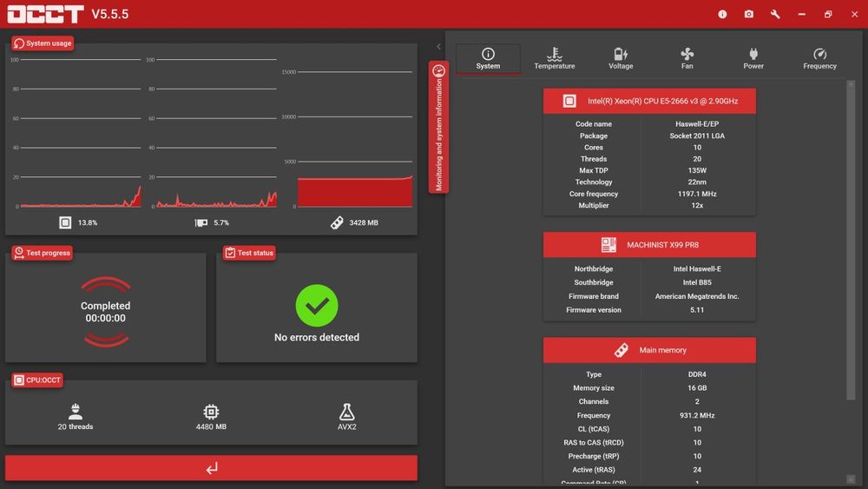Click the 931.2 MHz memory frequency value
Screen dimensions: 868x489
tap(697, 415)
